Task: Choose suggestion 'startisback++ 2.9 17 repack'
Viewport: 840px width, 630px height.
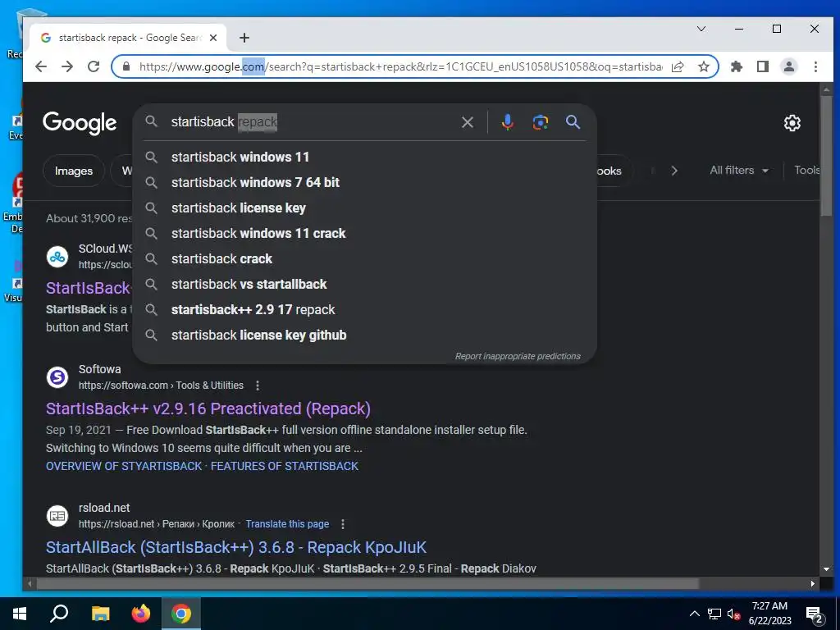Action: point(365,309)
